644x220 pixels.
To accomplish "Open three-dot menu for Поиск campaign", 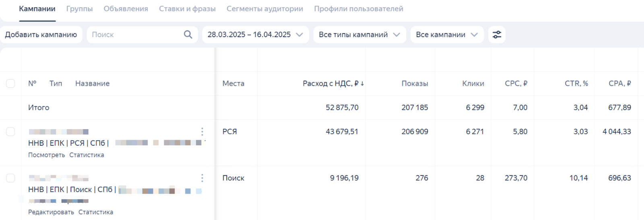I will pyautogui.click(x=202, y=178).
